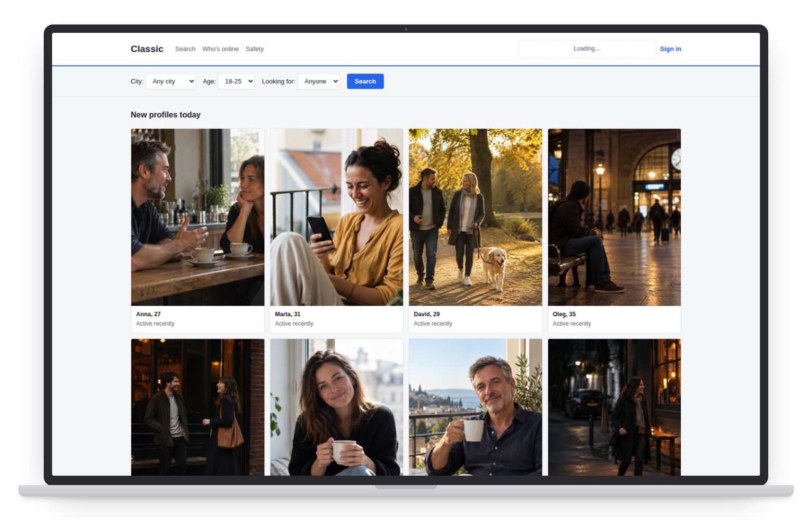The width and height of the screenshot is (812, 521).
Task: Click the name text Marta, 31
Action: click(x=288, y=314)
